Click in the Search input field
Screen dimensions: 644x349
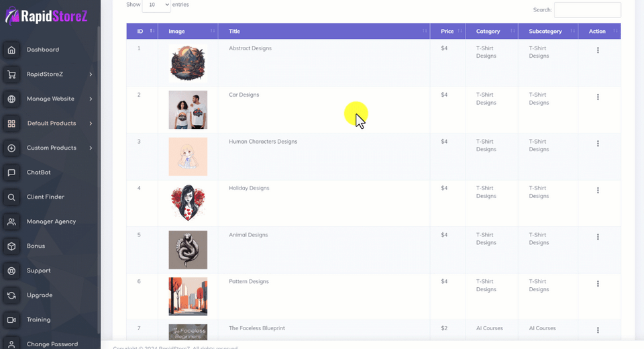coord(588,10)
